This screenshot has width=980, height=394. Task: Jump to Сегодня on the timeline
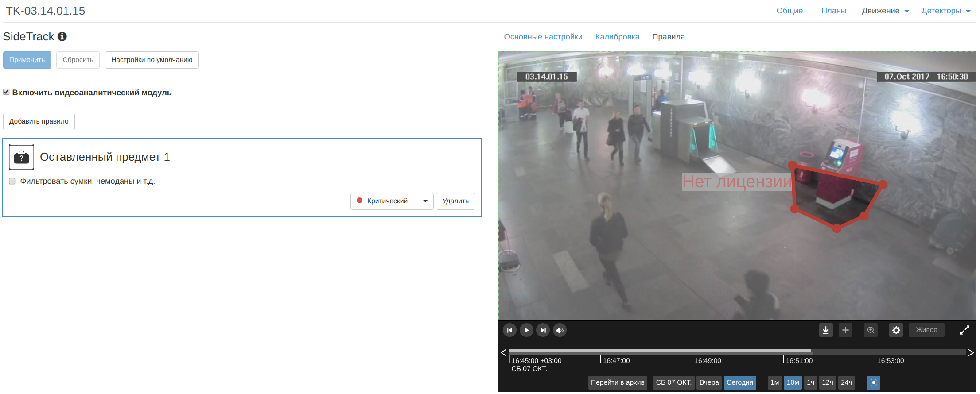(740, 382)
